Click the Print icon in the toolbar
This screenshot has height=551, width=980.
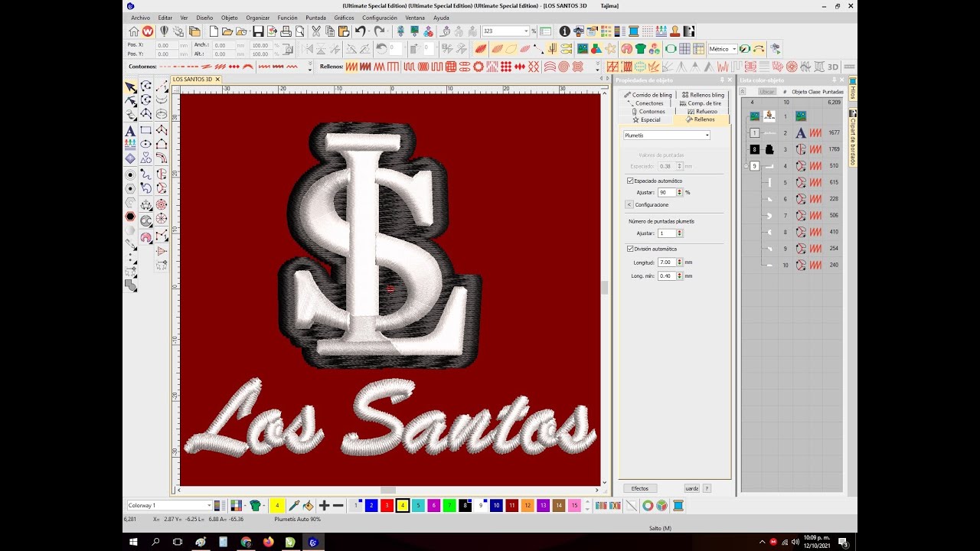pyautogui.click(x=286, y=31)
